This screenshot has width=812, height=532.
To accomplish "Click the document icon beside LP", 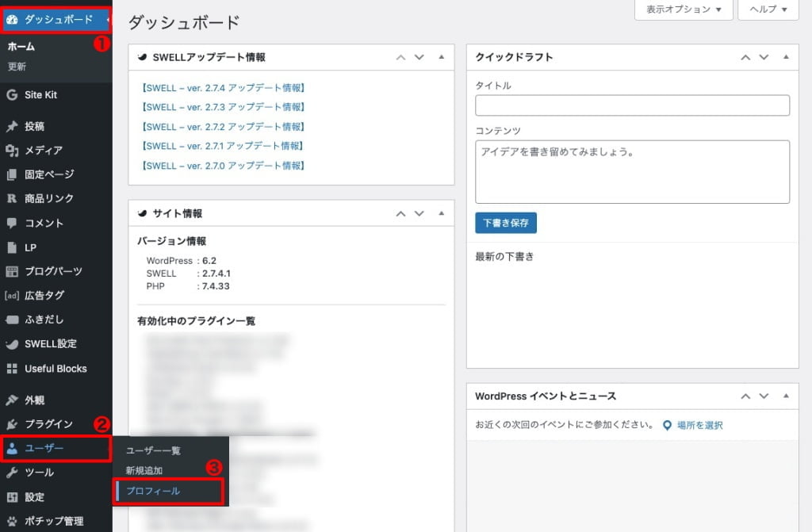I will coord(12,247).
